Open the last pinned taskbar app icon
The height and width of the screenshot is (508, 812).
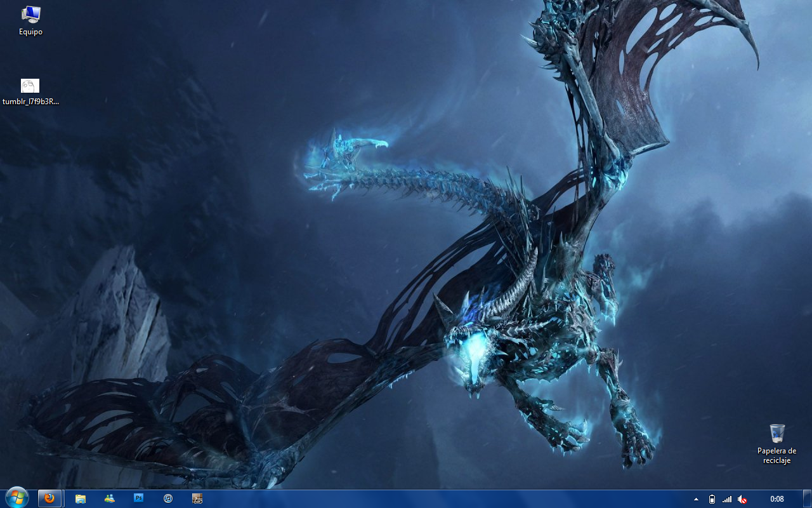click(197, 498)
